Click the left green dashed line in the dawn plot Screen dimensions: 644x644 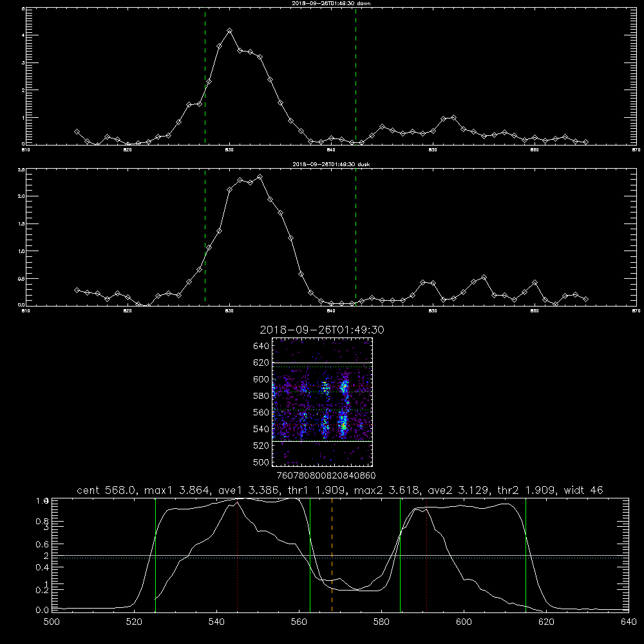pos(205,77)
